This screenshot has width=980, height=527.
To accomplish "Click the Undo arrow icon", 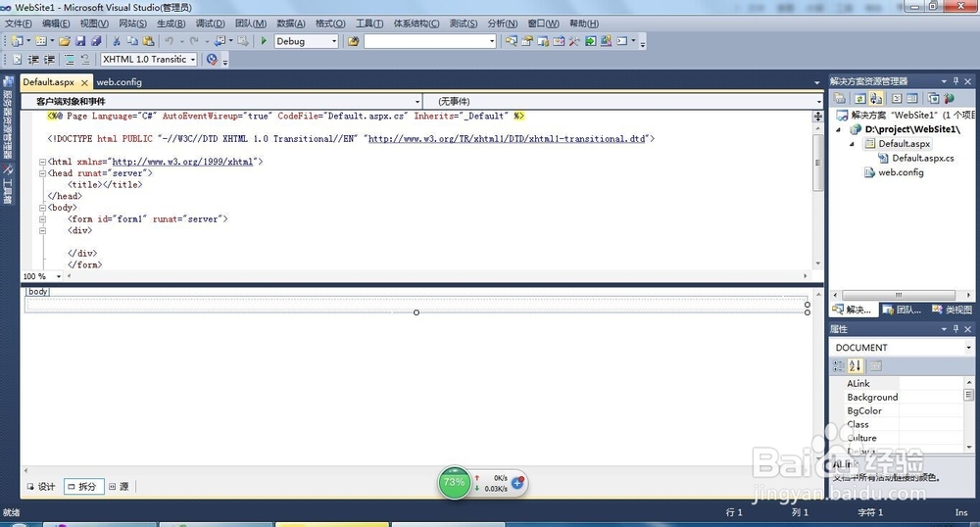I will (x=169, y=41).
